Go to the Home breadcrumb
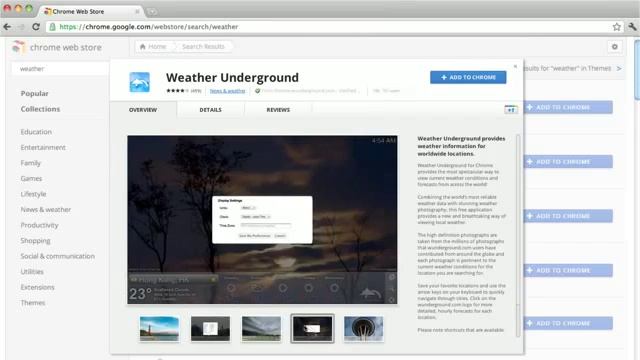 pos(153,47)
